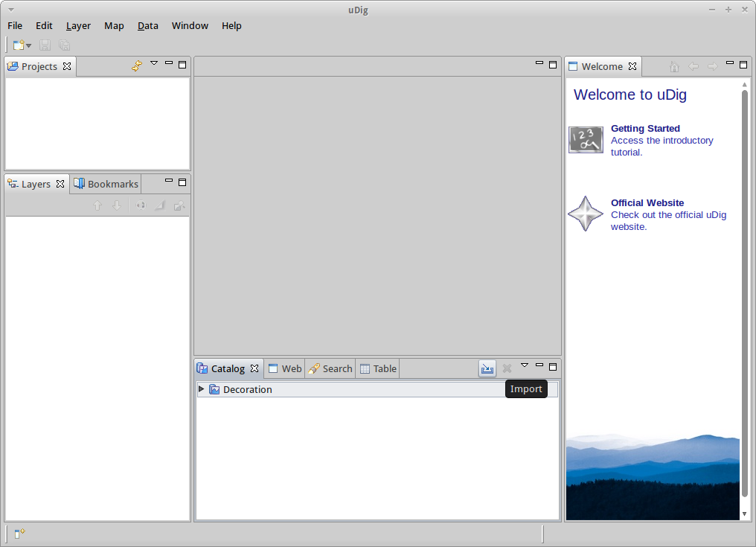Image resolution: width=756 pixels, height=547 pixels.
Task: Open the Projects view menu dropdown
Action: tap(154, 63)
